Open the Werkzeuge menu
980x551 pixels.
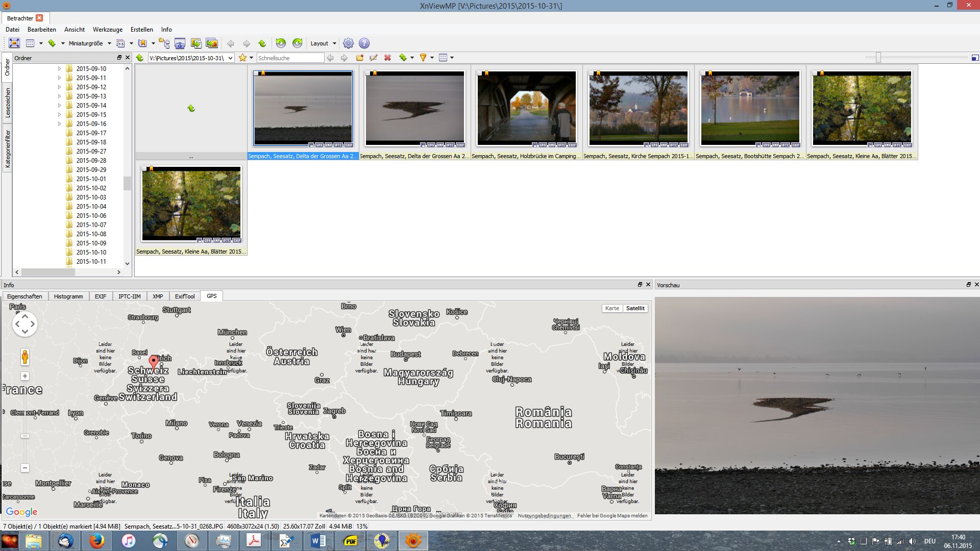pyautogui.click(x=107, y=30)
